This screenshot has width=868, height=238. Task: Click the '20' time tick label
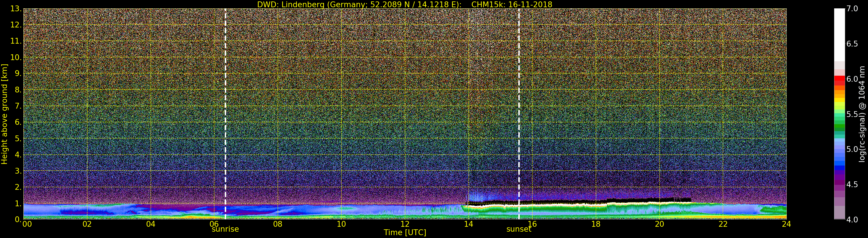(659, 224)
